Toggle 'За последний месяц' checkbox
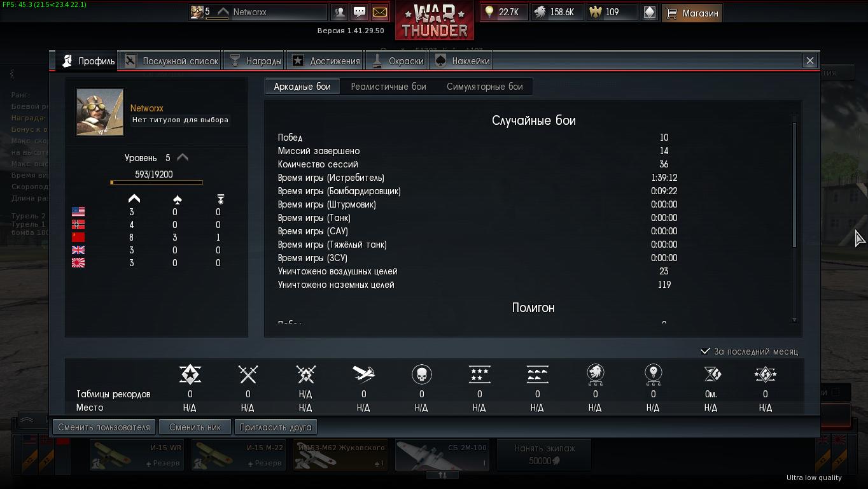 [705, 351]
